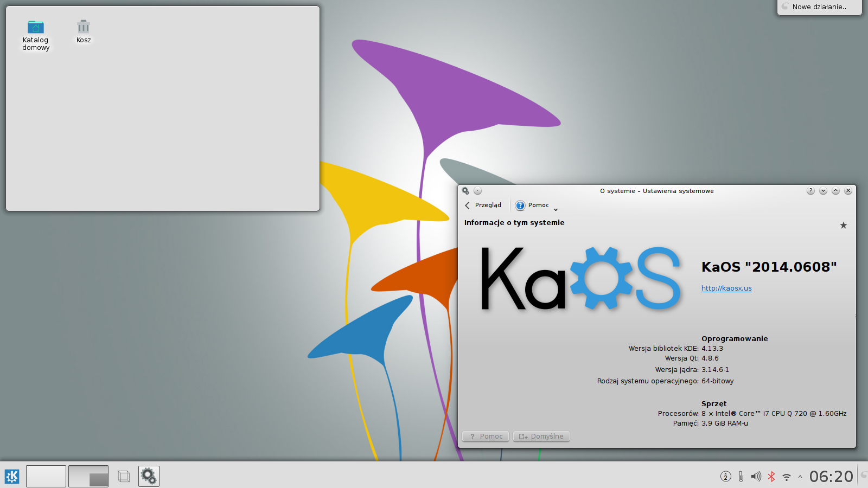Select the processor description Intel Core i7 text
The image size is (868, 488).
click(774, 414)
